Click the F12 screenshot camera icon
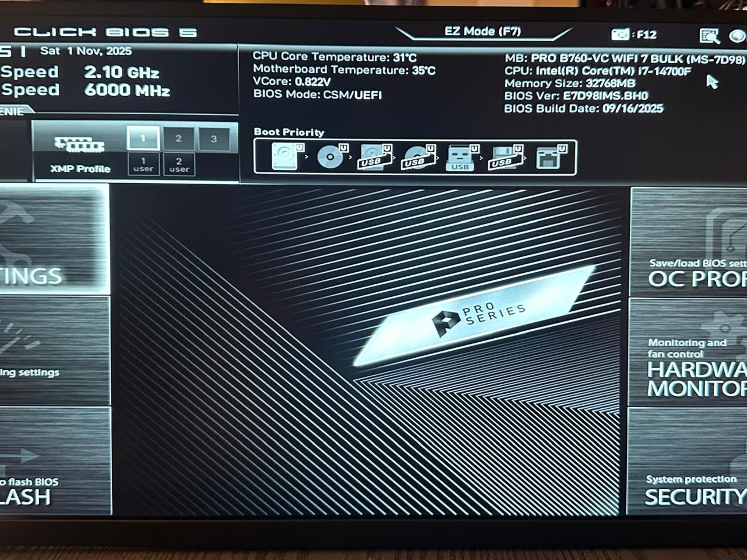747x560 pixels. (x=620, y=35)
